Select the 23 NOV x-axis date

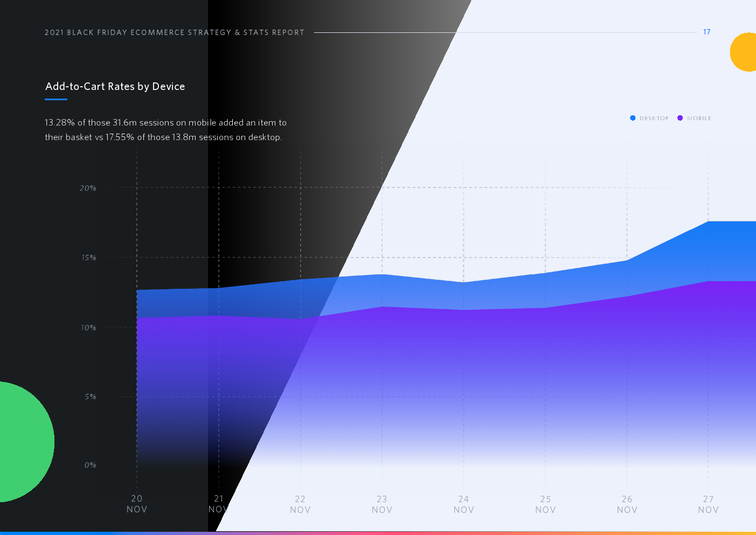pyautogui.click(x=382, y=504)
